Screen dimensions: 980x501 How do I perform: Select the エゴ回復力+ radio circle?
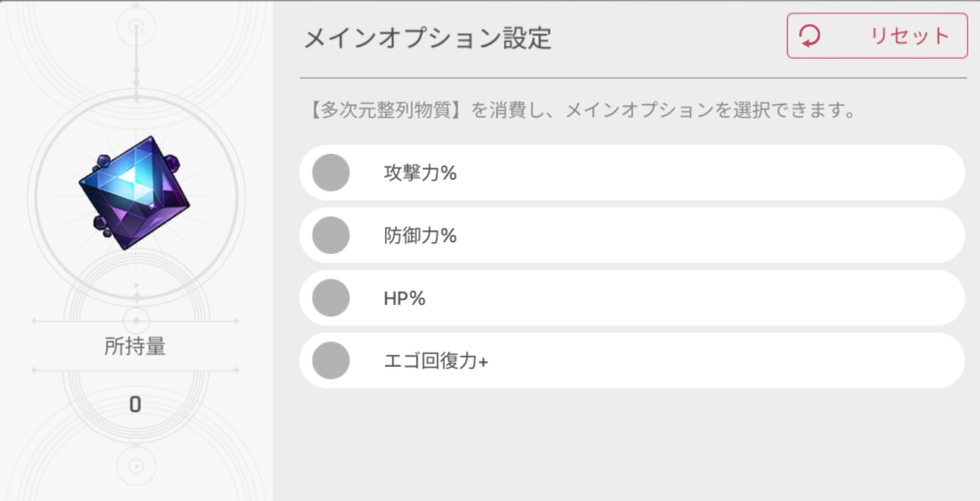pos(331,361)
